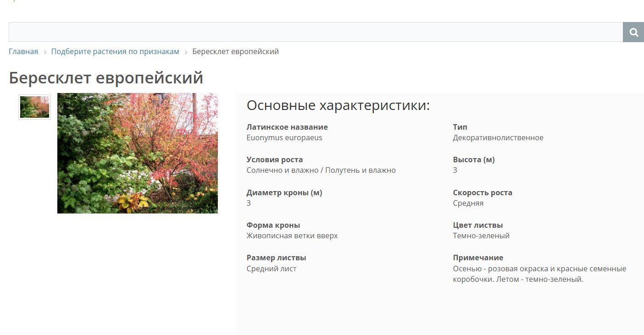Click the Высота (м) label
644x335 pixels.
(x=474, y=159)
